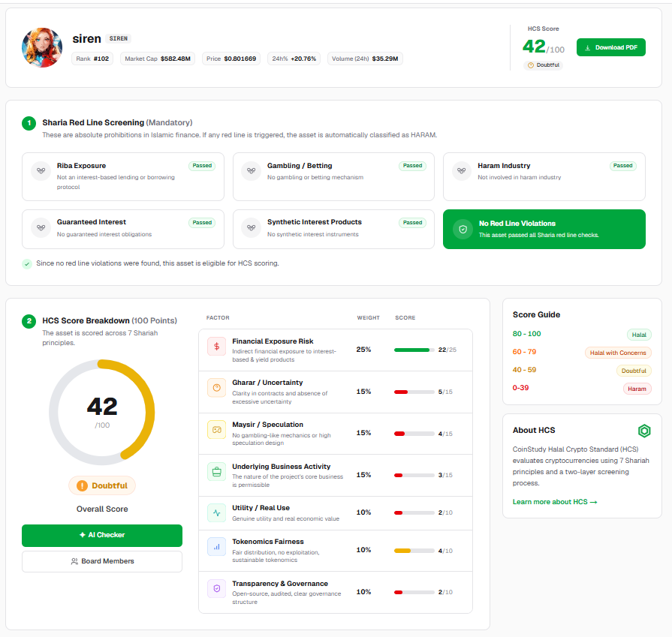672x637 pixels.
Task: Click the Utility / Real Use pulse icon
Action: click(216, 512)
